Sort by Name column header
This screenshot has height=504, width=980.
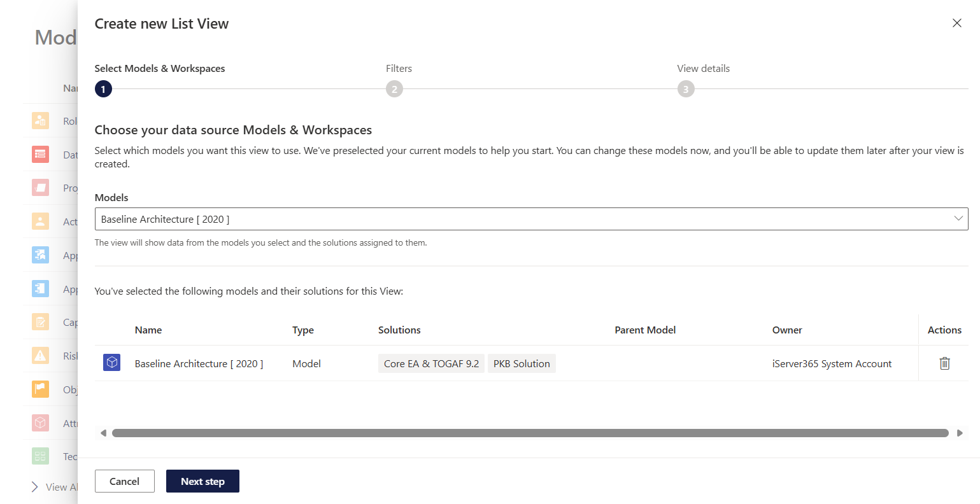(148, 330)
